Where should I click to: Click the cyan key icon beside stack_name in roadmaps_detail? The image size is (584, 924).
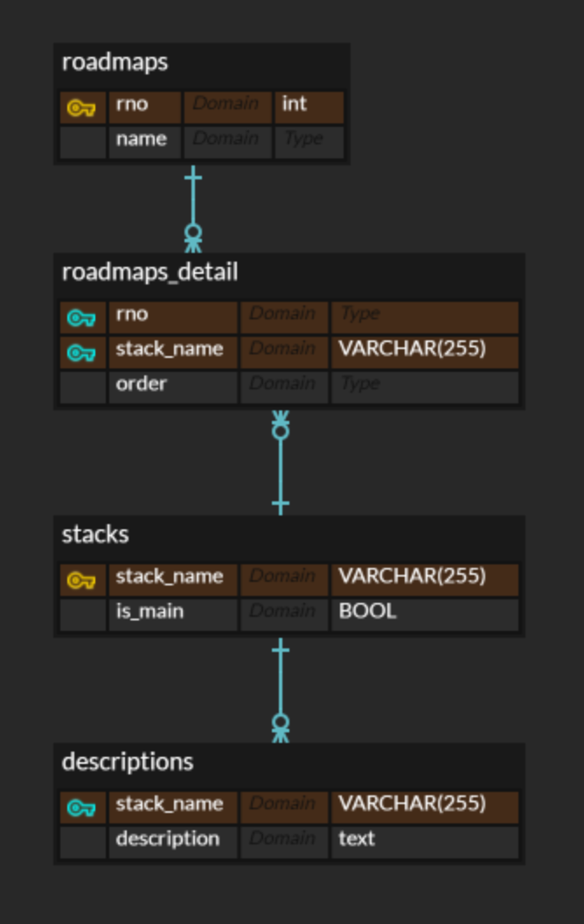(x=81, y=353)
